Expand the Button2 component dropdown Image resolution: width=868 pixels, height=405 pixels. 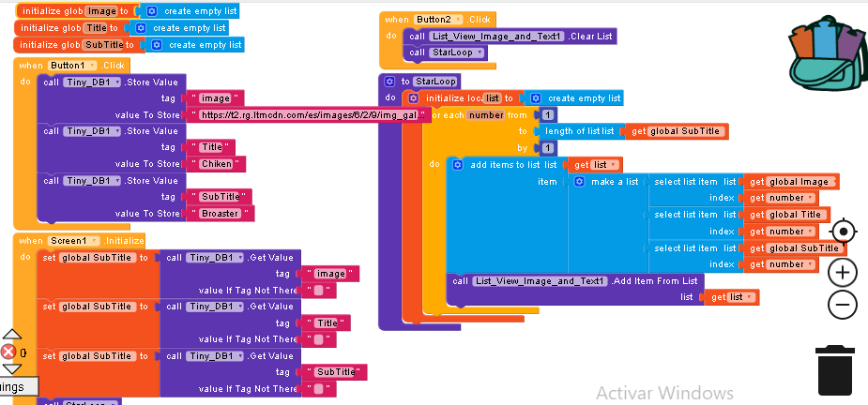(460, 19)
